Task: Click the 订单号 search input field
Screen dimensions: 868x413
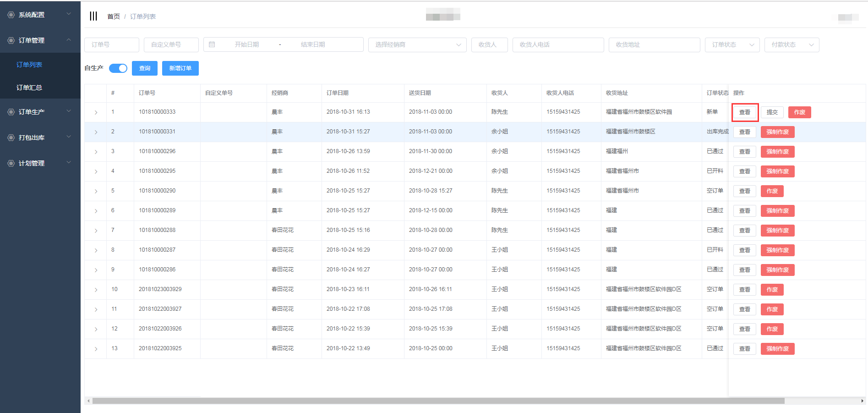Action: coord(111,44)
